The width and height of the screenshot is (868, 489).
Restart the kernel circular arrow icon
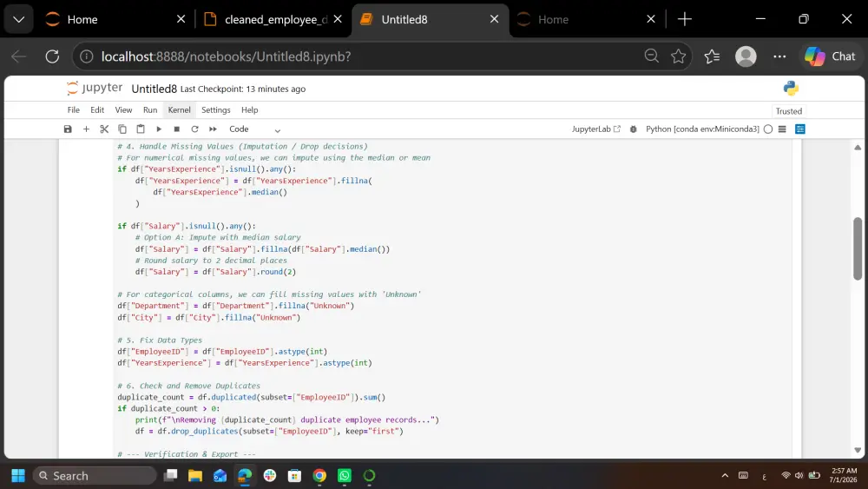pos(194,129)
